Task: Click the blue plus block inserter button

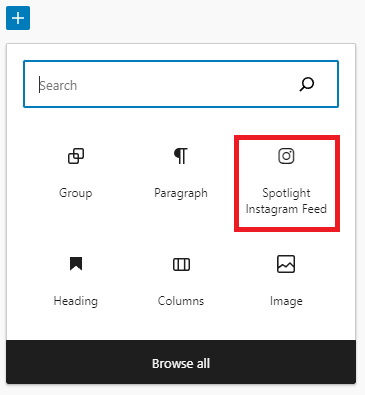Action: tap(18, 18)
